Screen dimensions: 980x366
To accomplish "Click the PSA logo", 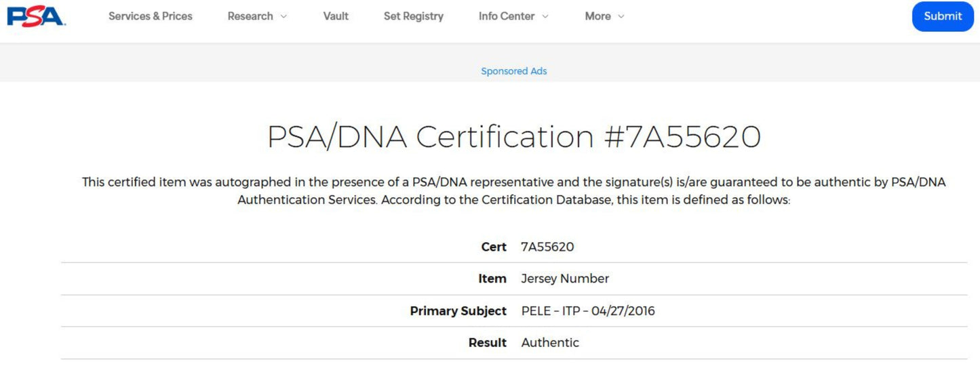I will (x=36, y=16).
